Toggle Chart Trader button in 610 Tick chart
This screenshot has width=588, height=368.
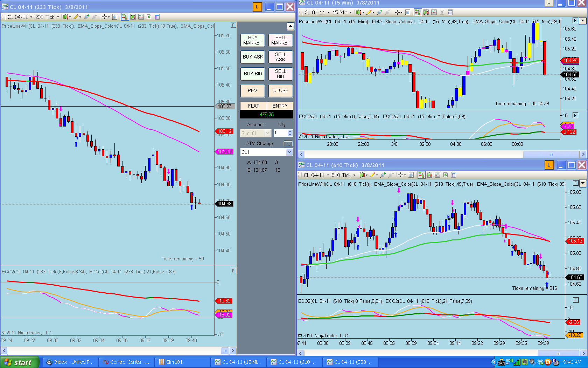(421, 175)
